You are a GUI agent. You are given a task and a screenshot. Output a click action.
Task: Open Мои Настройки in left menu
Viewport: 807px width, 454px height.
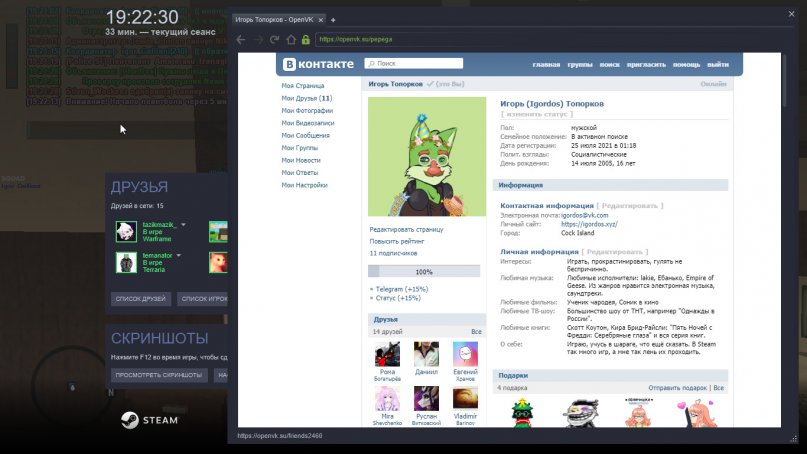304,185
